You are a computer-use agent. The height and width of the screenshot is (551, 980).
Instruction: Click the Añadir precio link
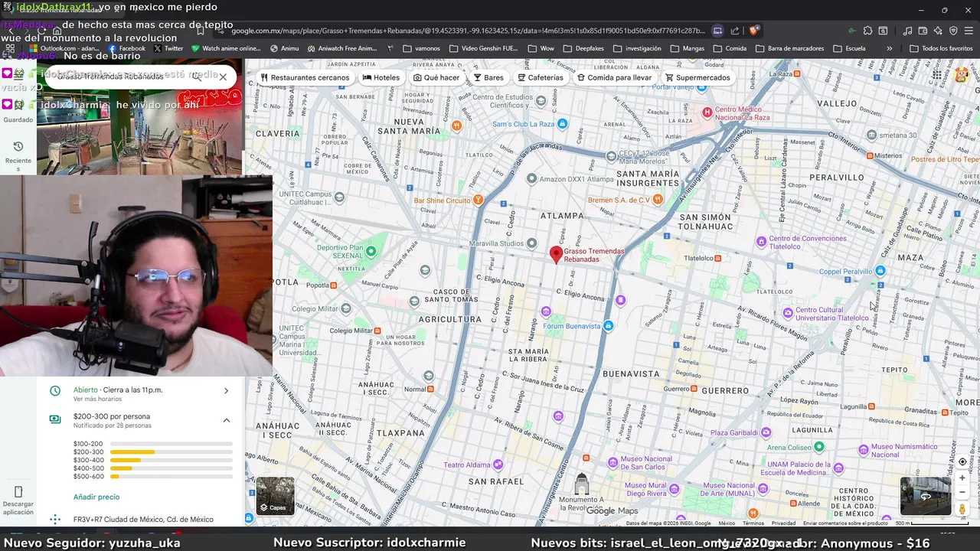click(96, 497)
